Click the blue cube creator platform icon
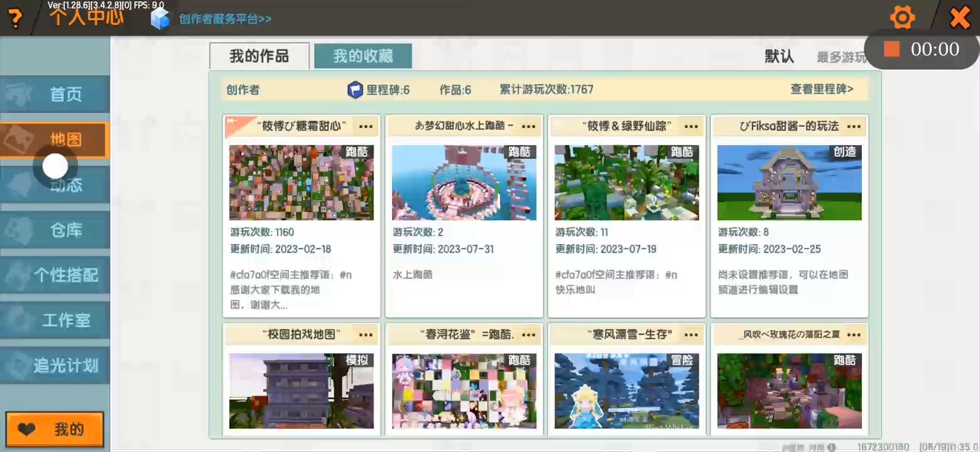The height and width of the screenshot is (452, 980). (160, 18)
